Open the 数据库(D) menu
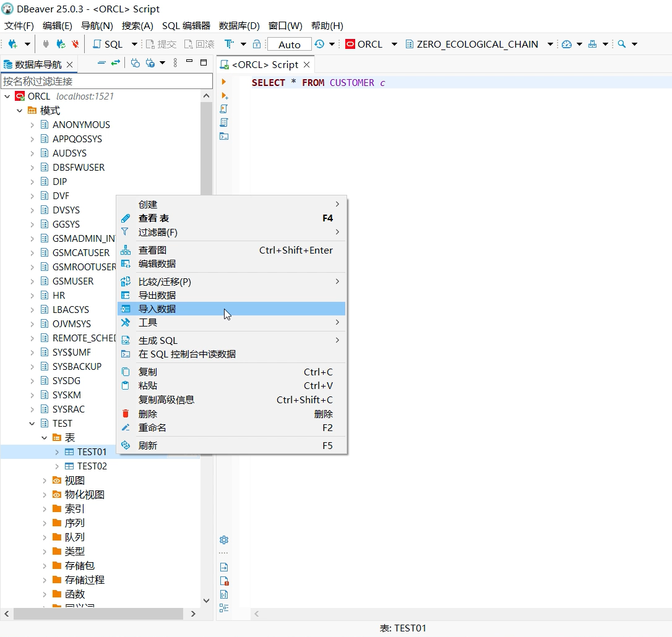672x637 pixels. click(239, 26)
